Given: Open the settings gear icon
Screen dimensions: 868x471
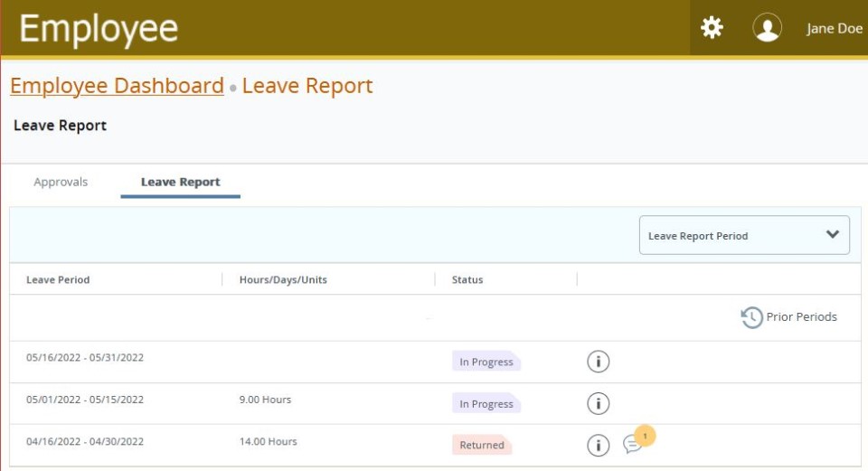Looking at the screenshot, I should (712, 28).
